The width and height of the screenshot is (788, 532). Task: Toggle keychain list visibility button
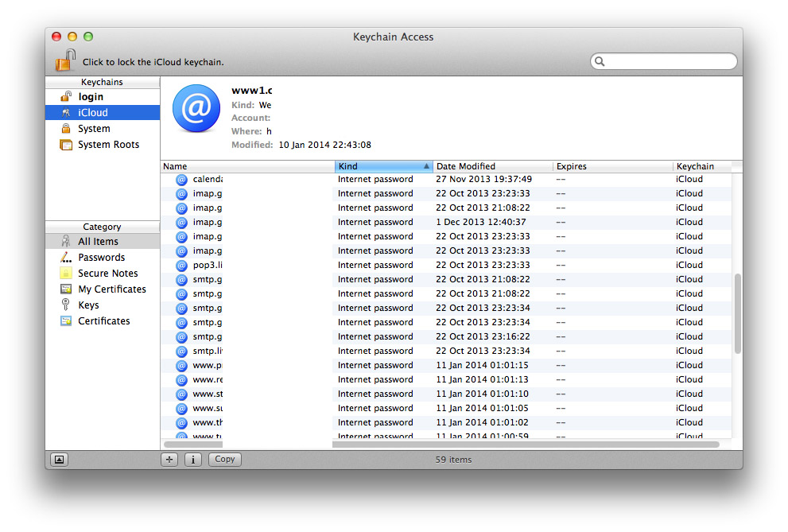[59, 459]
